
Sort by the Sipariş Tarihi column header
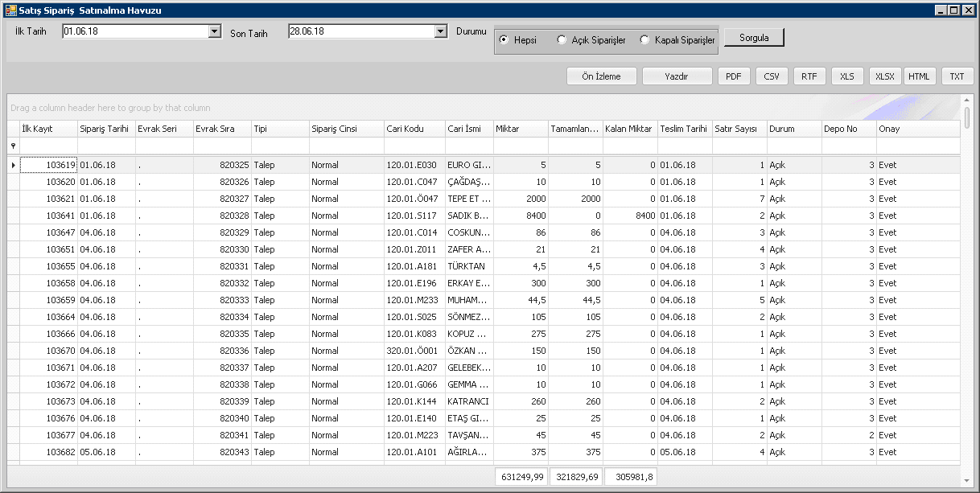click(106, 129)
